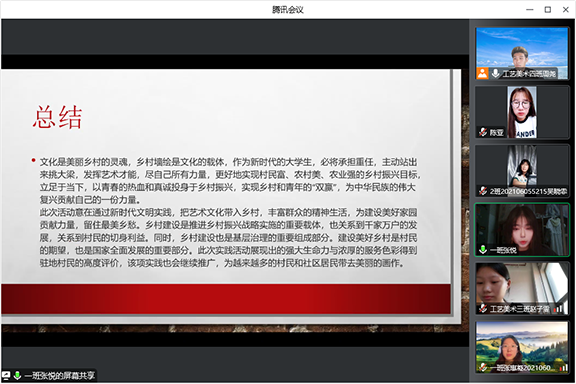Click the 总结 heading on the shared slide
Viewport: 576px width, 384px height.
tap(57, 117)
